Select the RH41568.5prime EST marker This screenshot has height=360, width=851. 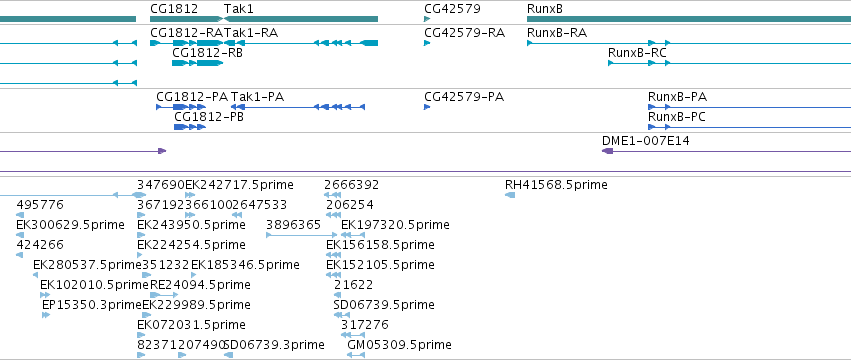[x=510, y=195]
